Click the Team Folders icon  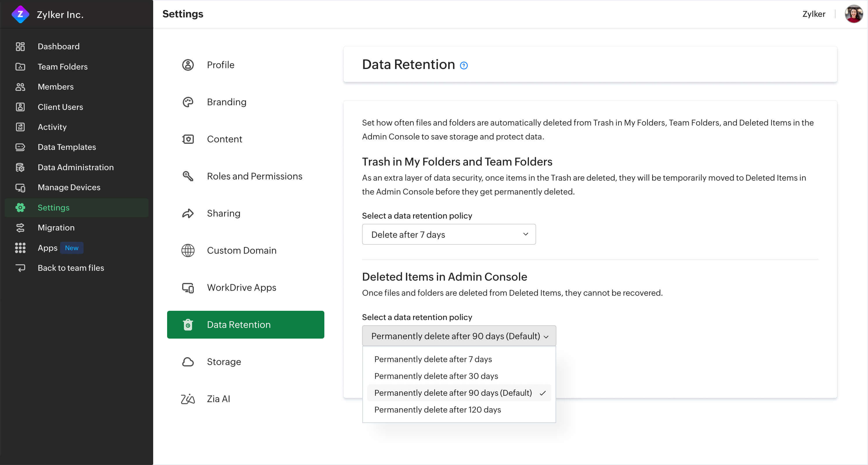(20, 66)
